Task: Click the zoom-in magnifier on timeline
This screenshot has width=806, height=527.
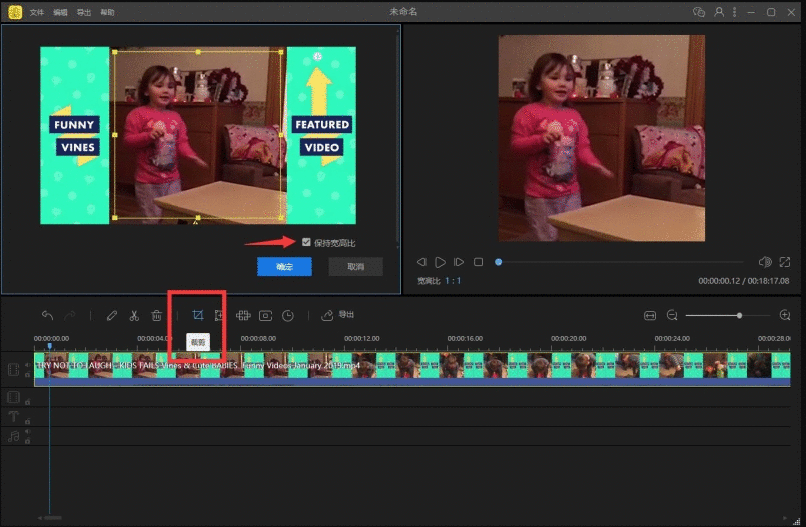Action: [x=785, y=315]
